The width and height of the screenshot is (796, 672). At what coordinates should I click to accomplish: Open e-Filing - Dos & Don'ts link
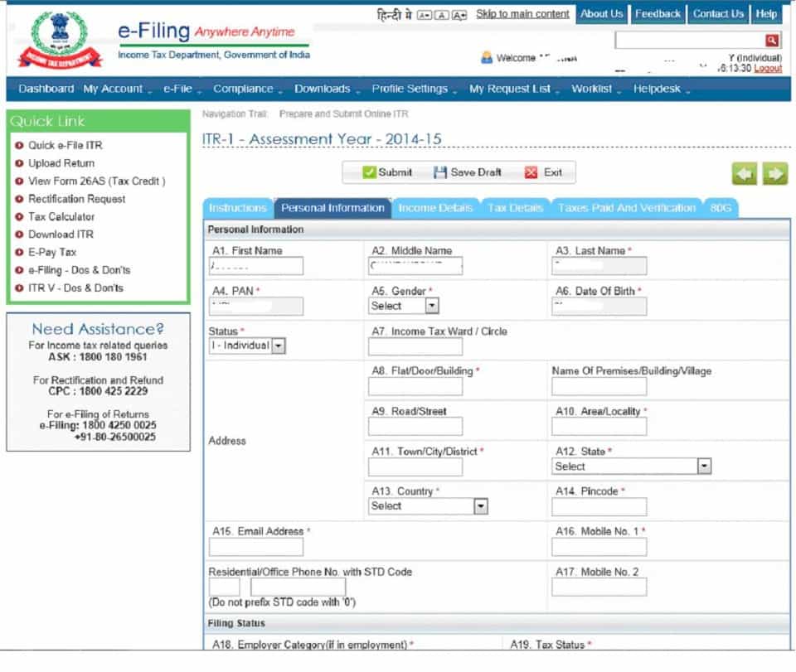coord(80,270)
